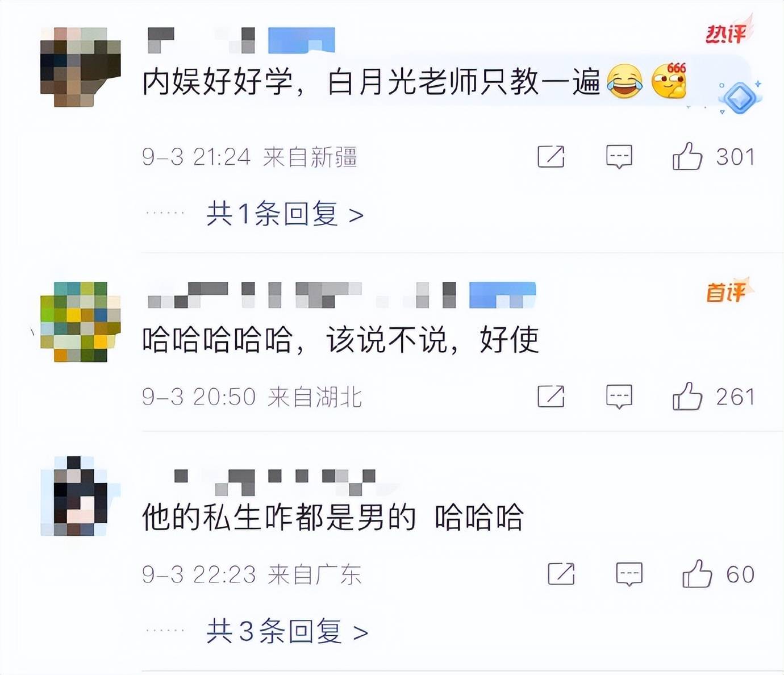Share the comment posted at 22:23
This screenshot has height=675, width=784.
point(561,573)
